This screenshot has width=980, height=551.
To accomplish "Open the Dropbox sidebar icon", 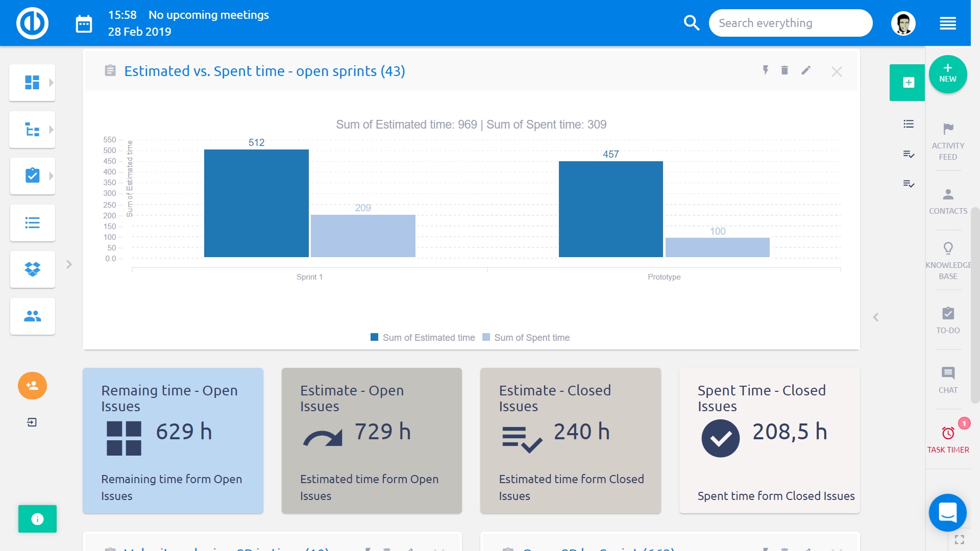I will [x=32, y=269].
